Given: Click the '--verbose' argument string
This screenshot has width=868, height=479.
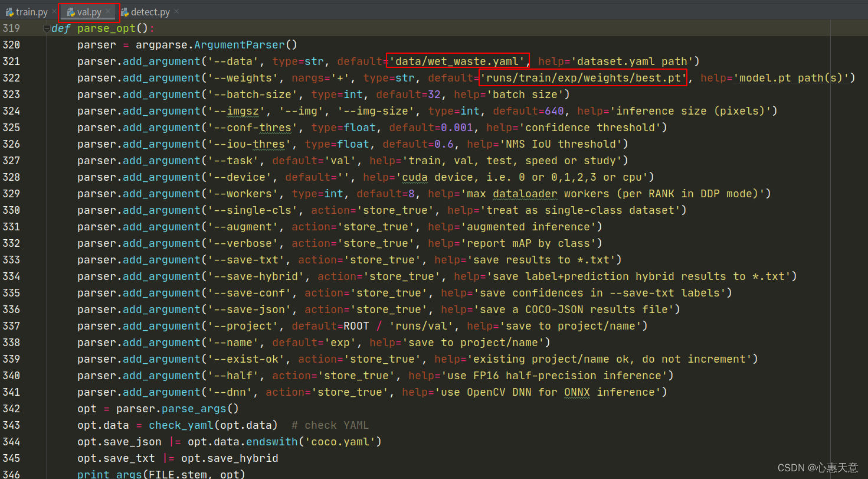Looking at the screenshot, I should point(243,243).
